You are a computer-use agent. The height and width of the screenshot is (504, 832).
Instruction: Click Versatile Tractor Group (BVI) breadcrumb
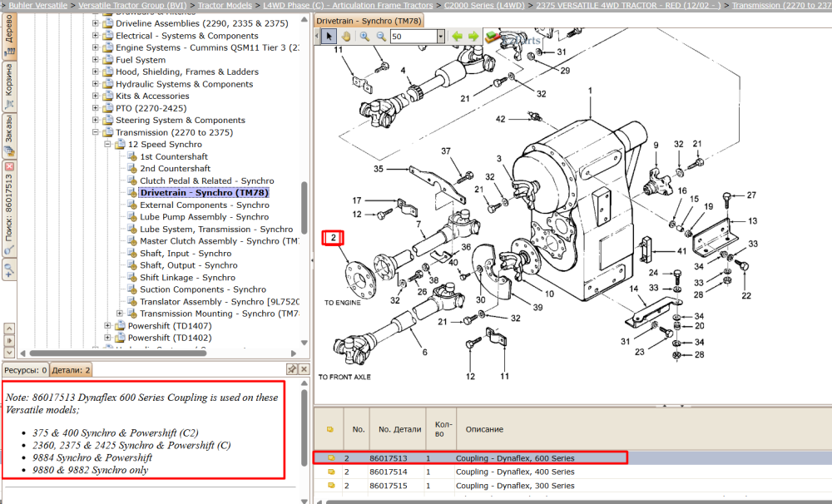[132, 5]
